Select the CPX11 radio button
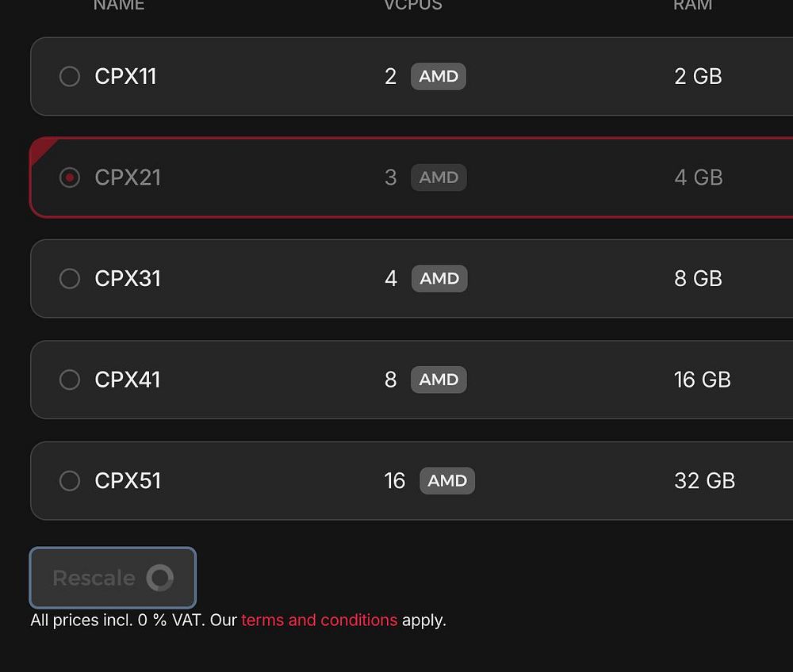The image size is (793, 672). coord(70,76)
